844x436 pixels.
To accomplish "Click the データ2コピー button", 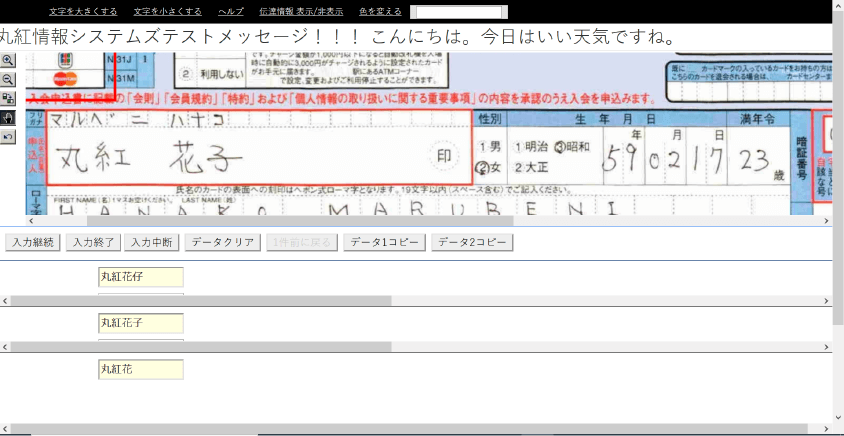I will pos(472,242).
